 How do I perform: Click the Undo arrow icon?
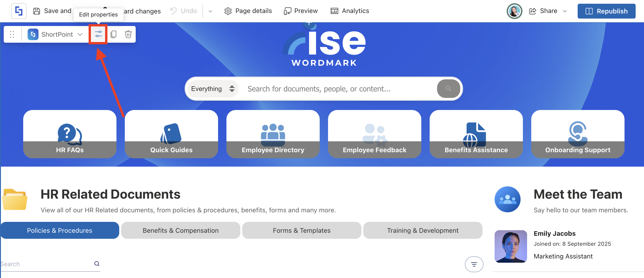pos(173,11)
